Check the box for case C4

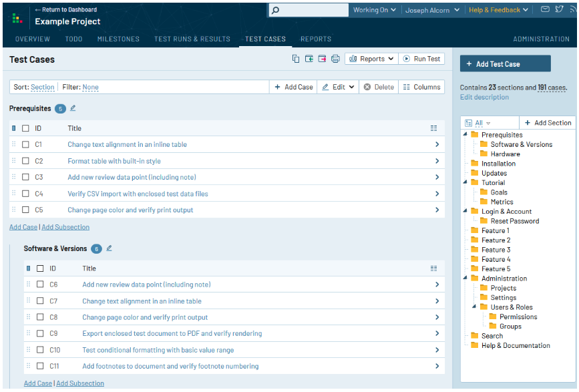(x=25, y=194)
